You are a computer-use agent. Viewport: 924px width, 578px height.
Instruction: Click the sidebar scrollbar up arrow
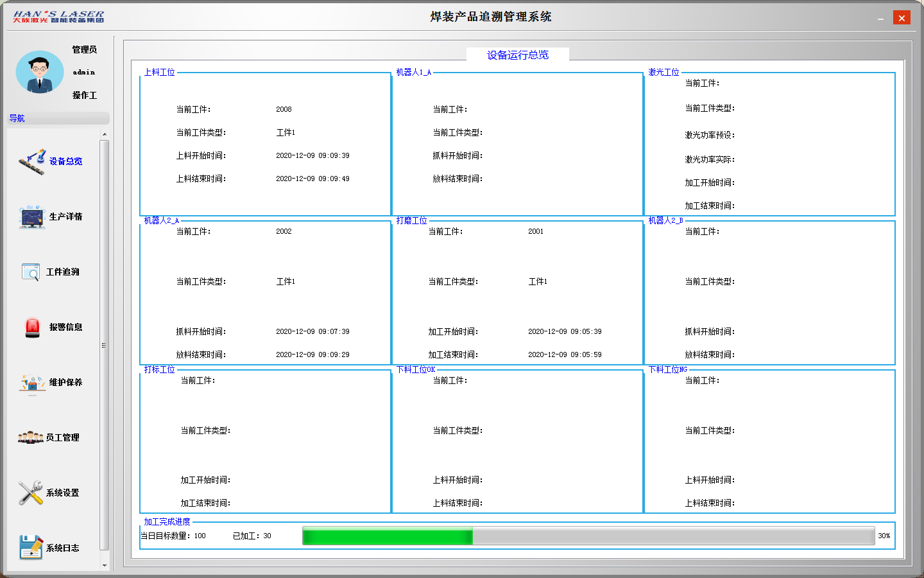105,134
